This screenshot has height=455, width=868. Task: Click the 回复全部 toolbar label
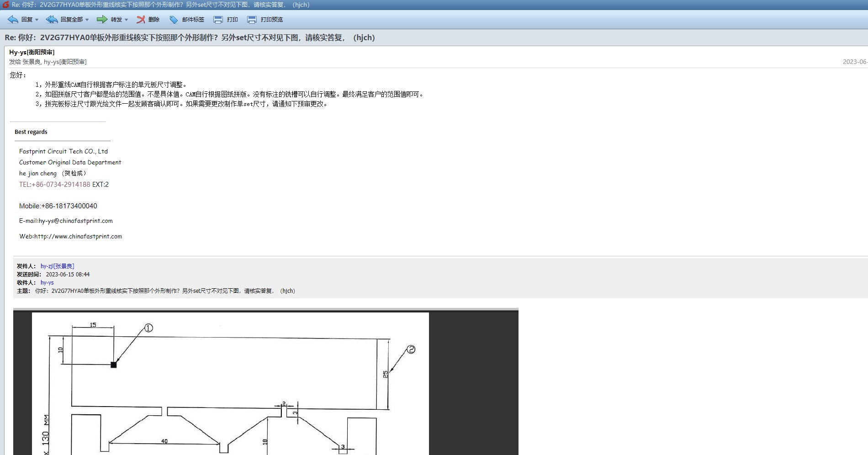(72, 20)
